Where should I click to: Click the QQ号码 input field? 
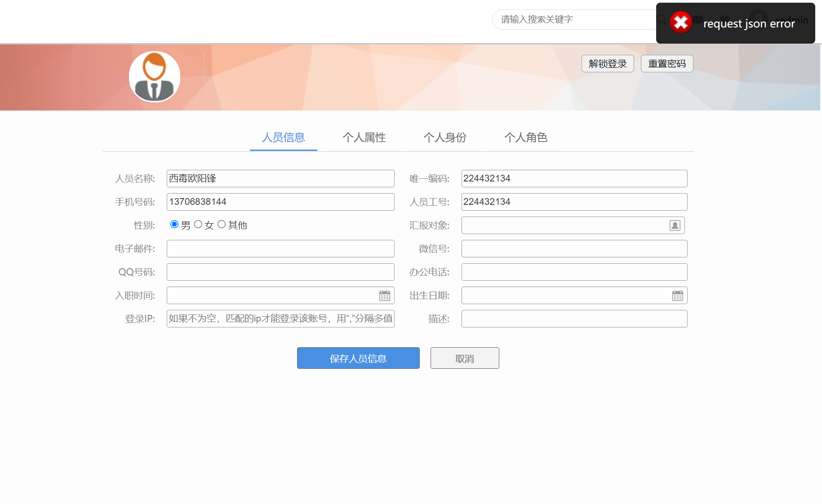280,272
